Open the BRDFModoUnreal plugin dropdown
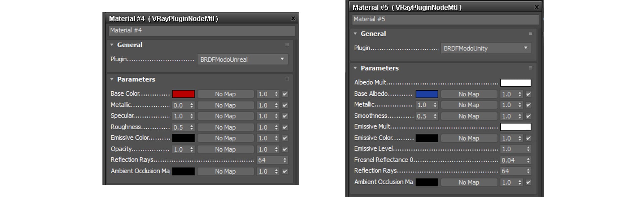644x197 pixels. point(243,59)
